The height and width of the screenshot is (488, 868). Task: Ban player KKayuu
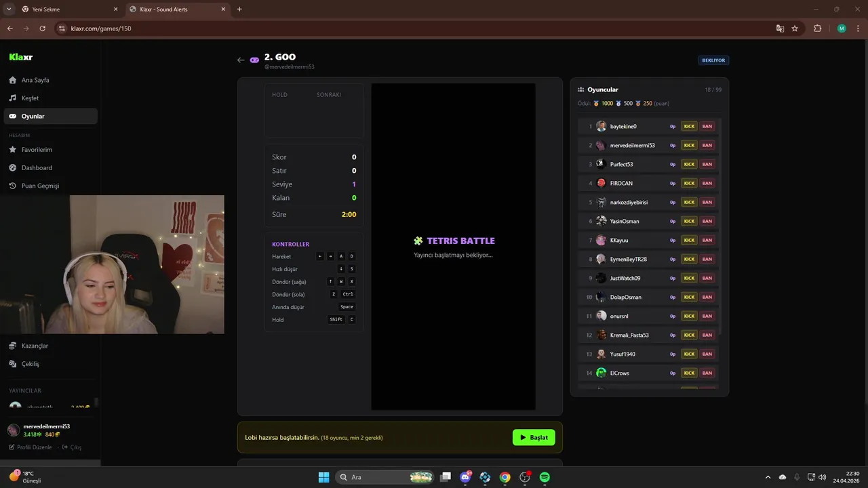pos(707,240)
